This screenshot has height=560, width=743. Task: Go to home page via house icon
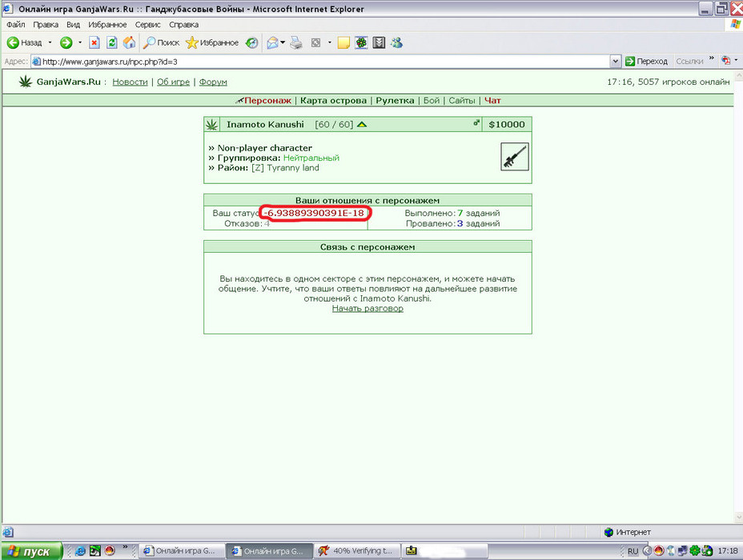pos(129,43)
